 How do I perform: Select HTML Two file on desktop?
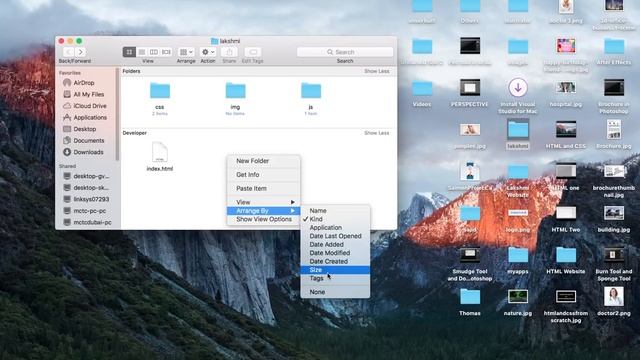tap(566, 213)
